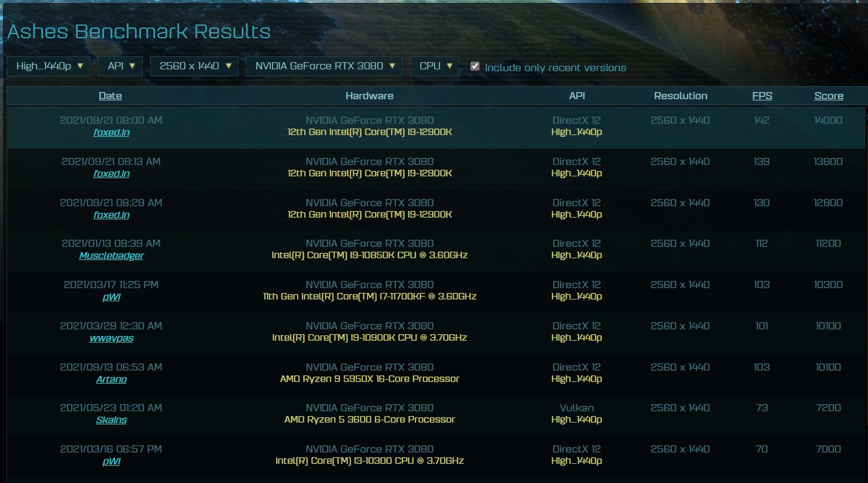
Task: Open the Artano user link
Action: (x=111, y=380)
